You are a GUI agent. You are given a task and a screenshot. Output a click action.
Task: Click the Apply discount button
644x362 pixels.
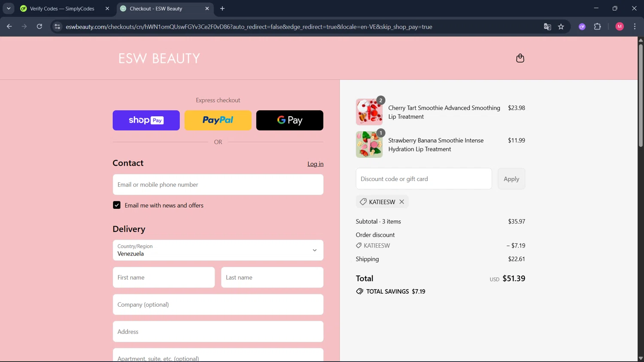[x=511, y=179]
